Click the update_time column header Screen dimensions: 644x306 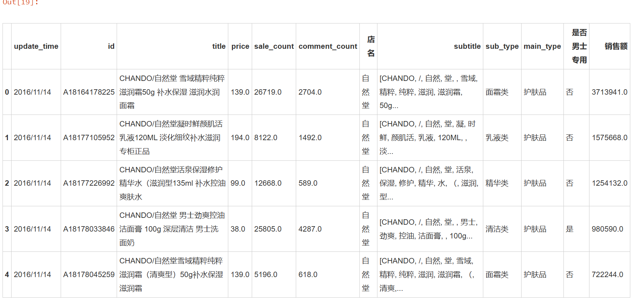click(36, 46)
